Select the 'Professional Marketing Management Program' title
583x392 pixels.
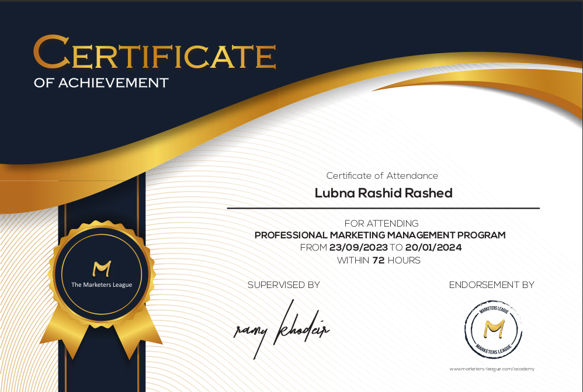[x=380, y=235]
